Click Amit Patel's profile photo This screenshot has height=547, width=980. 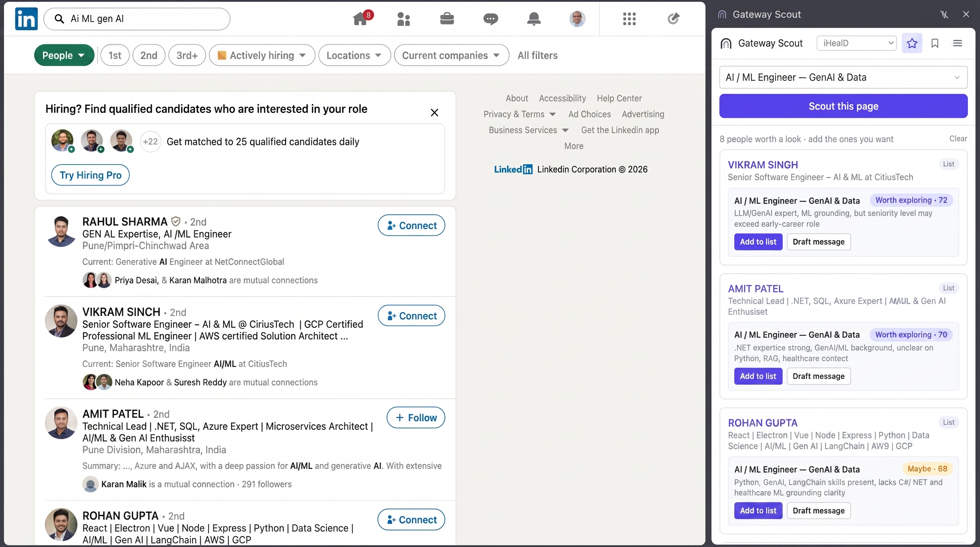point(61,423)
